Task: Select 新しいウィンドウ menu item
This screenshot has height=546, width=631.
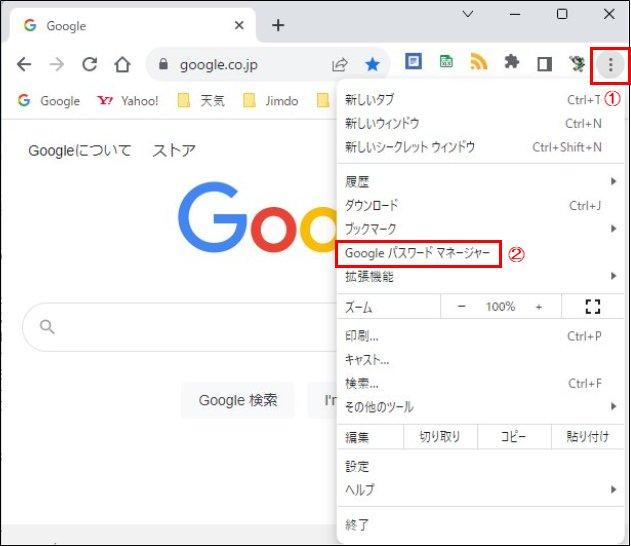Action: [x=480, y=123]
